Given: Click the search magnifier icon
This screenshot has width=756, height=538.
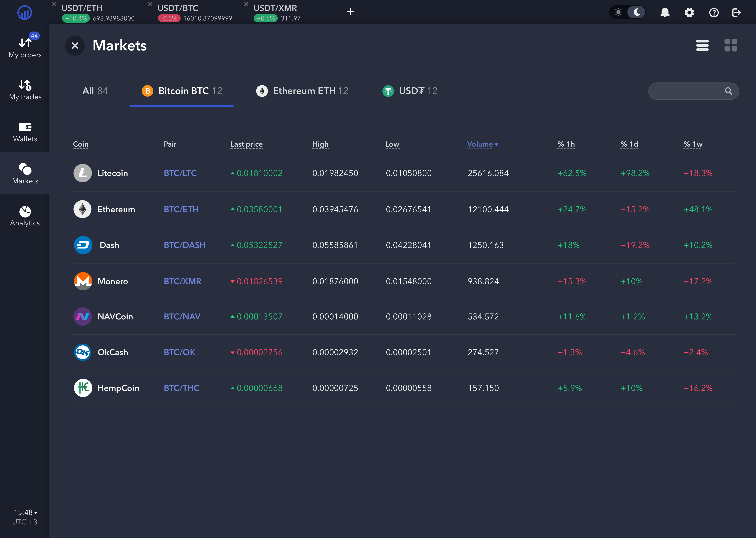Looking at the screenshot, I should tap(729, 91).
